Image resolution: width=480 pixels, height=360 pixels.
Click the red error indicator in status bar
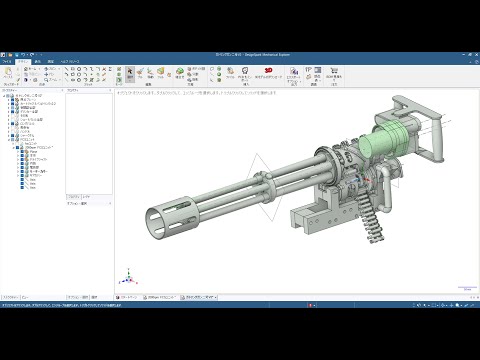coord(310,305)
